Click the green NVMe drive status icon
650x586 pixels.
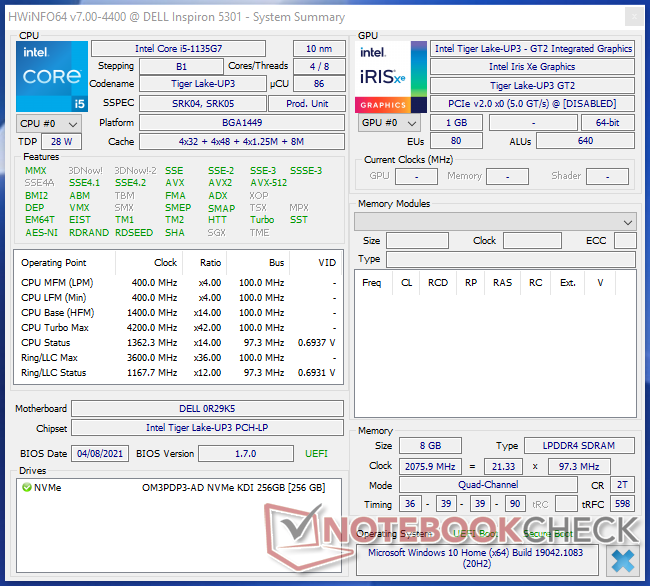(27, 487)
